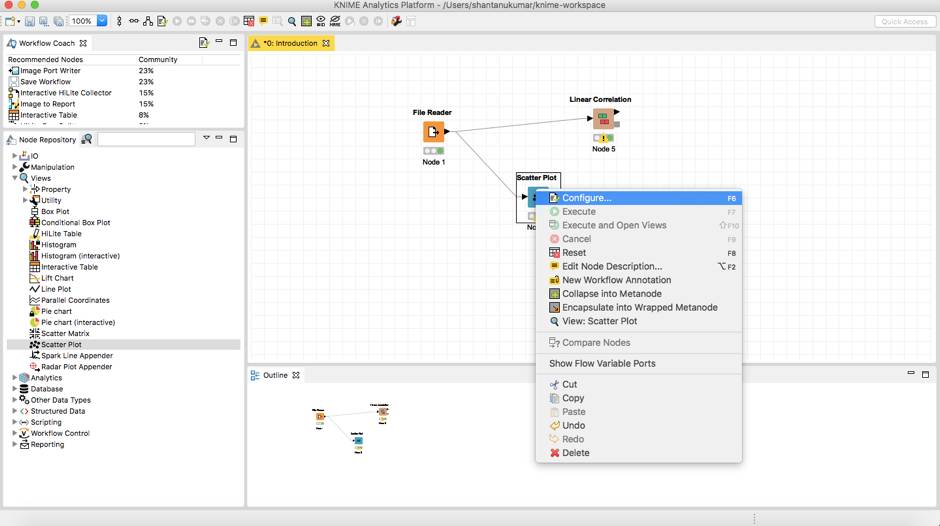Select Line Plot node
The height and width of the screenshot is (526, 940).
coord(56,289)
